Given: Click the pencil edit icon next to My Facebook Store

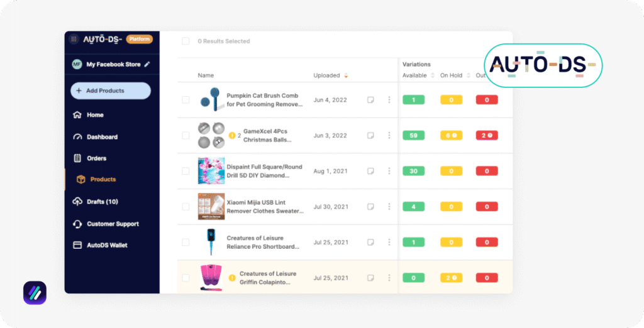Looking at the screenshot, I should (x=147, y=64).
